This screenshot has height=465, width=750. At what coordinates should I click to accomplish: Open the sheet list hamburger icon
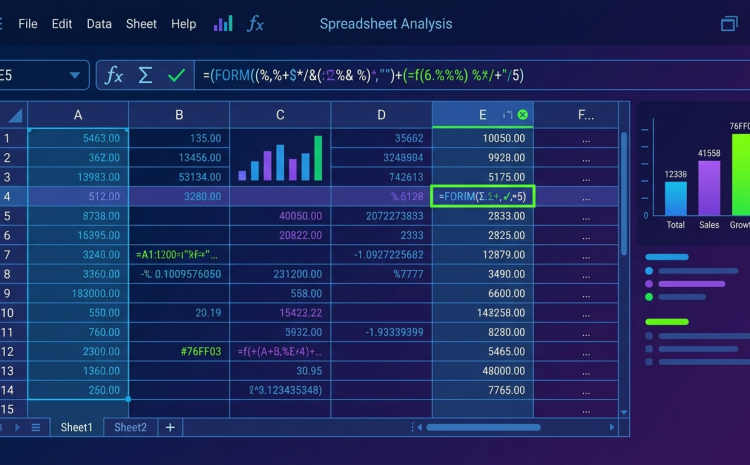[x=36, y=427]
